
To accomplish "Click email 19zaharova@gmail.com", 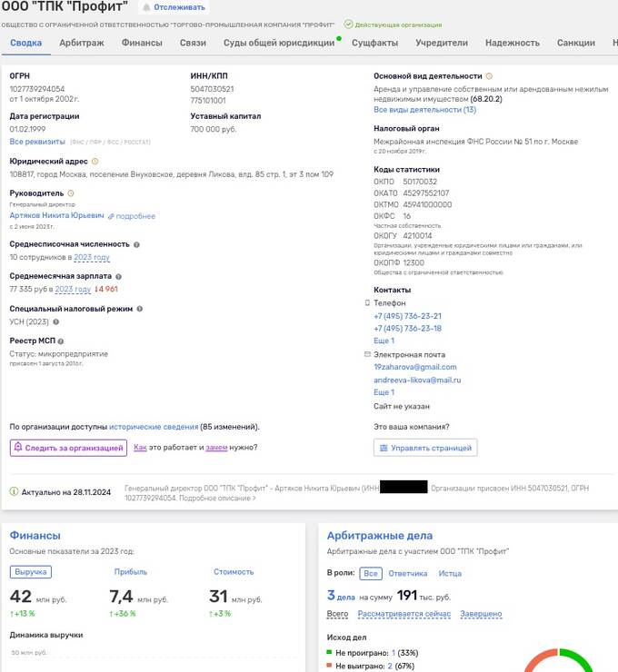I will pos(415,367).
